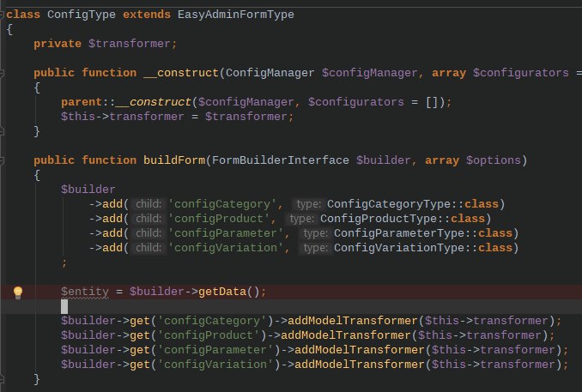
Task: Click addModelTransformer on the configVariation line
Action: click(x=360, y=365)
